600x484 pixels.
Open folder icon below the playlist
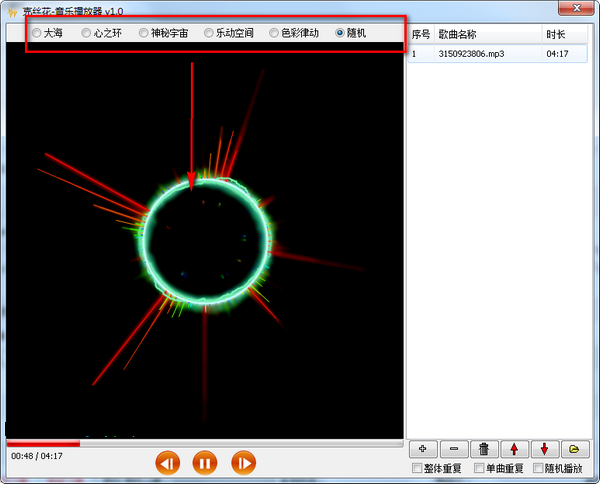pos(575,449)
